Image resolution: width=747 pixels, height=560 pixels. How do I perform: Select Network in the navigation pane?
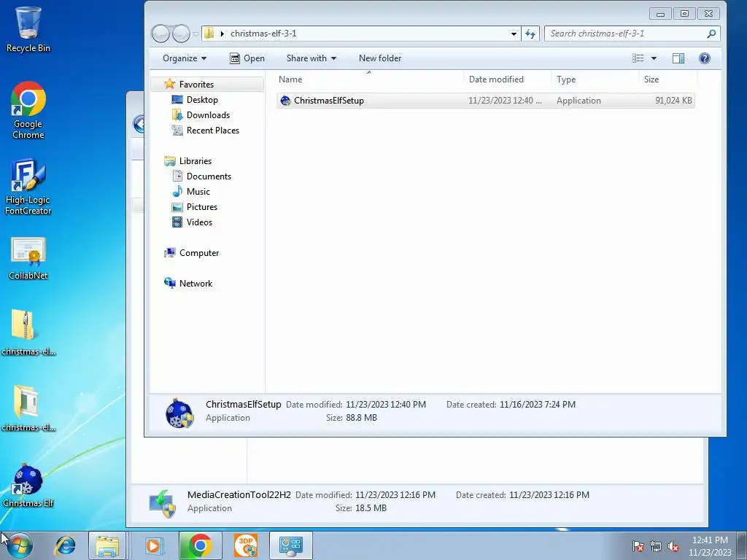click(196, 284)
